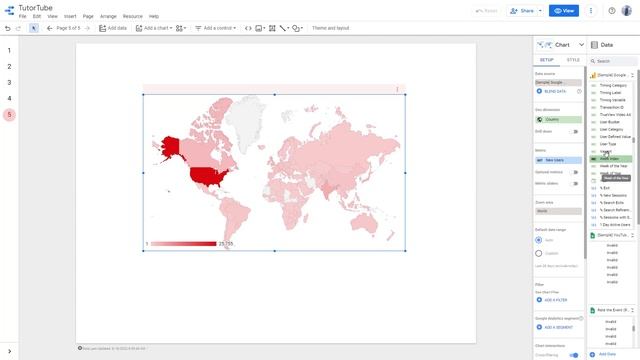The image size is (640, 360).
Task: Click the geo chart type icon
Action: (x=544, y=45)
